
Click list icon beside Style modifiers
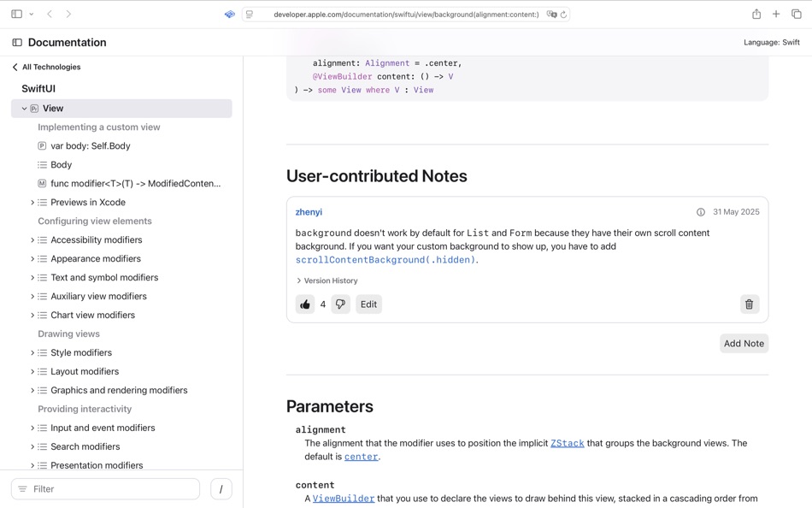click(42, 352)
